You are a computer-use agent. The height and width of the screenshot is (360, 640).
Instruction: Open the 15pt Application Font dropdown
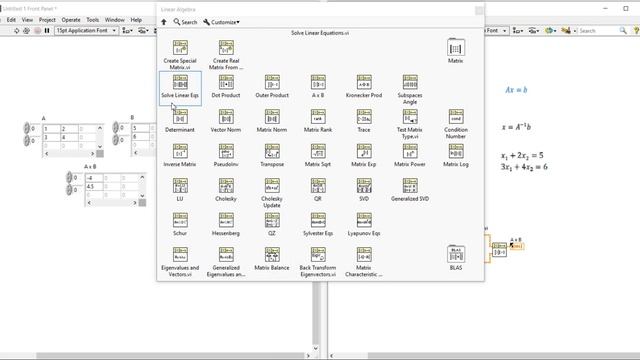tap(87, 31)
